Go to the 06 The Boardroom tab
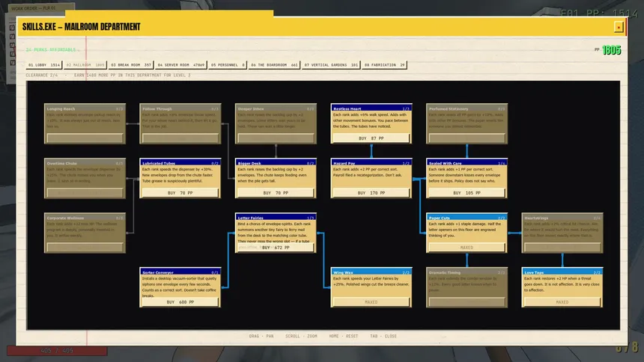 pyautogui.click(x=274, y=65)
